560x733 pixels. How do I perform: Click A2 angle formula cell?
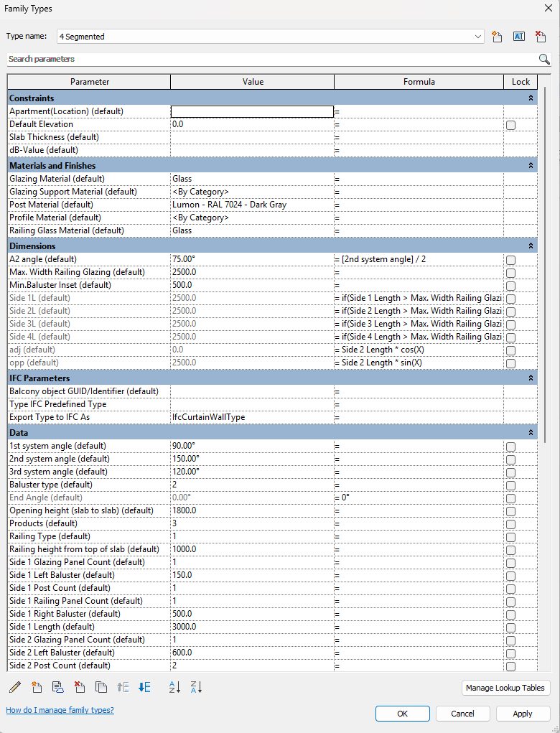419,259
